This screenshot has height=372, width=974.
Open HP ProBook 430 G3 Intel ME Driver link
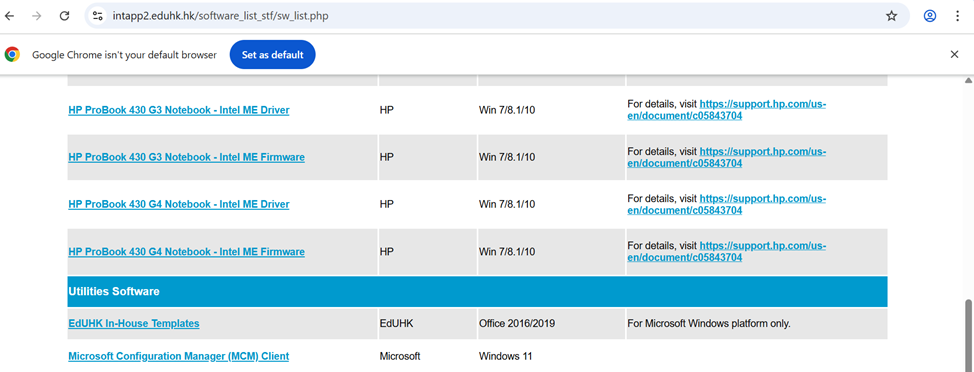178,111
